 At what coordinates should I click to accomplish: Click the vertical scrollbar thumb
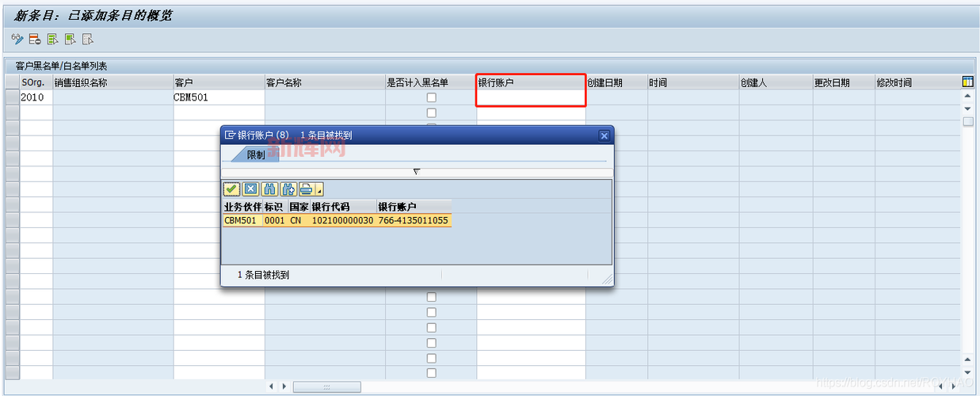[x=967, y=121]
